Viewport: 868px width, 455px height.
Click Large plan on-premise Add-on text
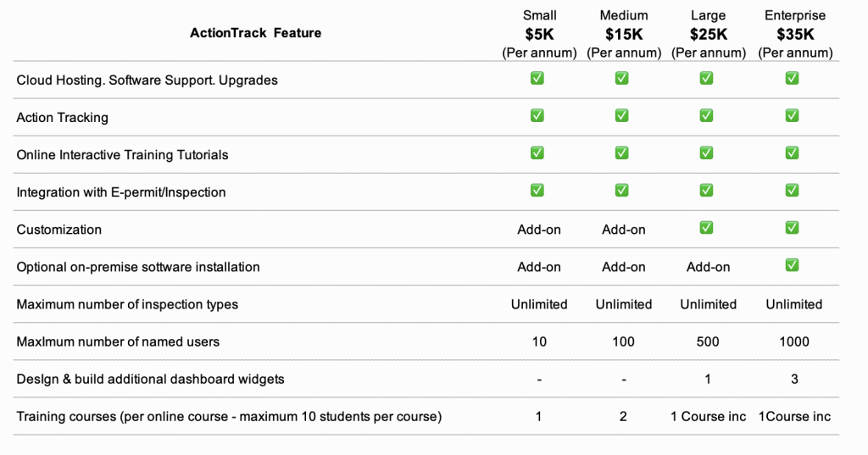(x=709, y=267)
